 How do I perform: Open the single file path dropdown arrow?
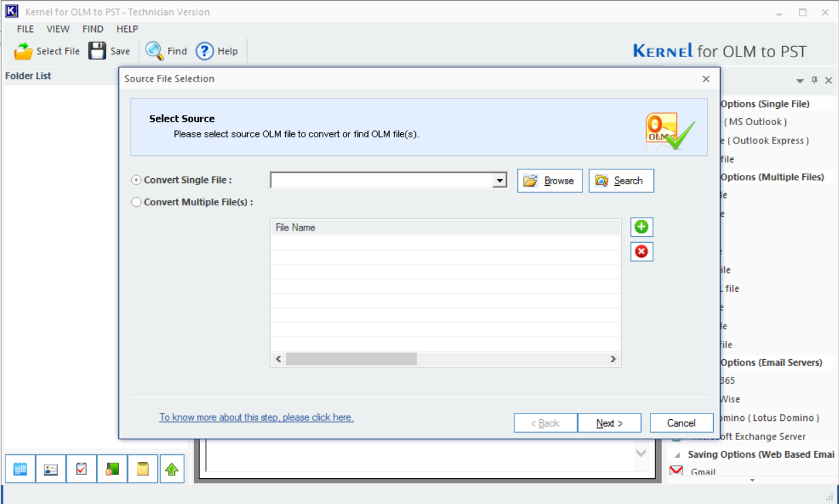(500, 180)
